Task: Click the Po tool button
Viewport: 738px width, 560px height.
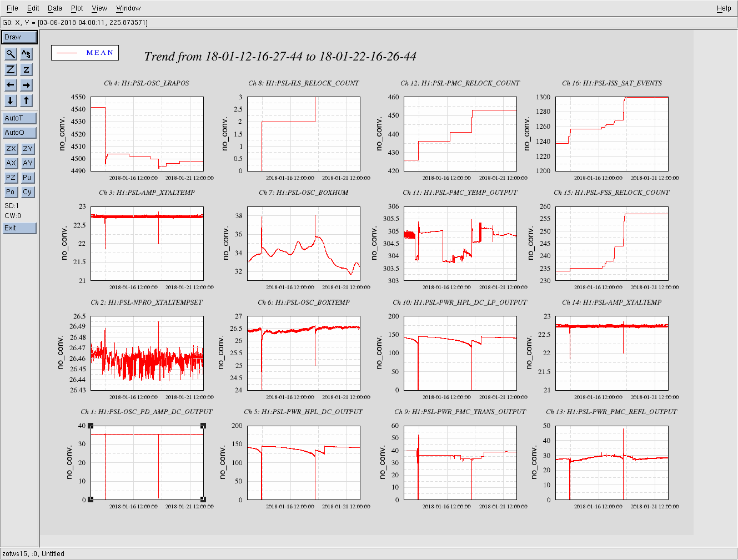Action: coord(11,192)
